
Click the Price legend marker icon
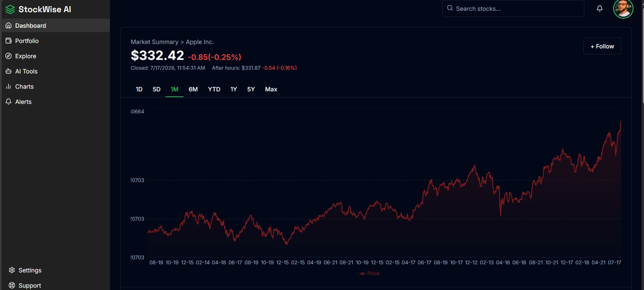point(362,273)
